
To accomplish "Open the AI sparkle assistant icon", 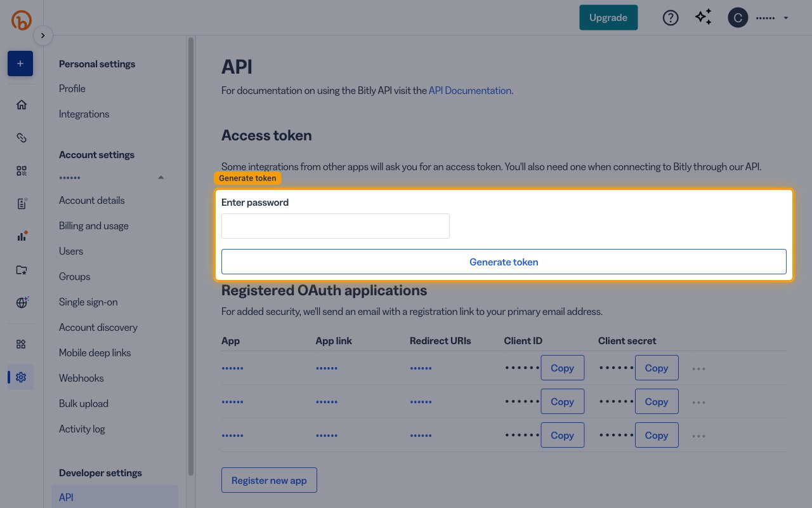I will (704, 18).
